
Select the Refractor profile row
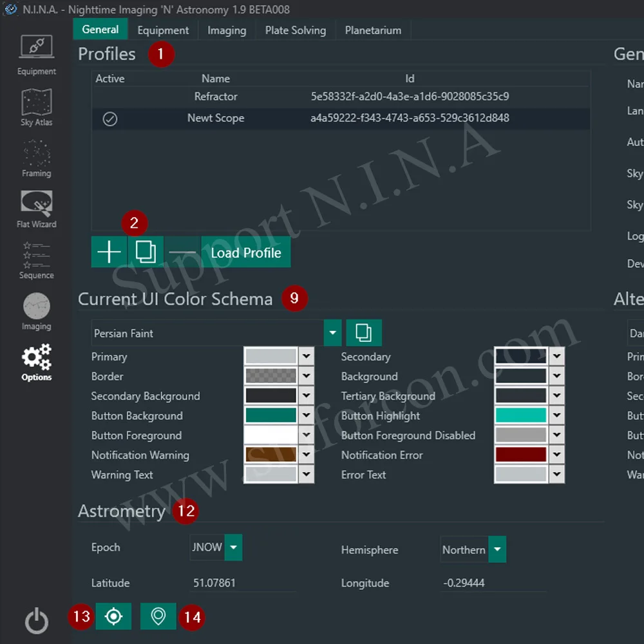[341, 97]
